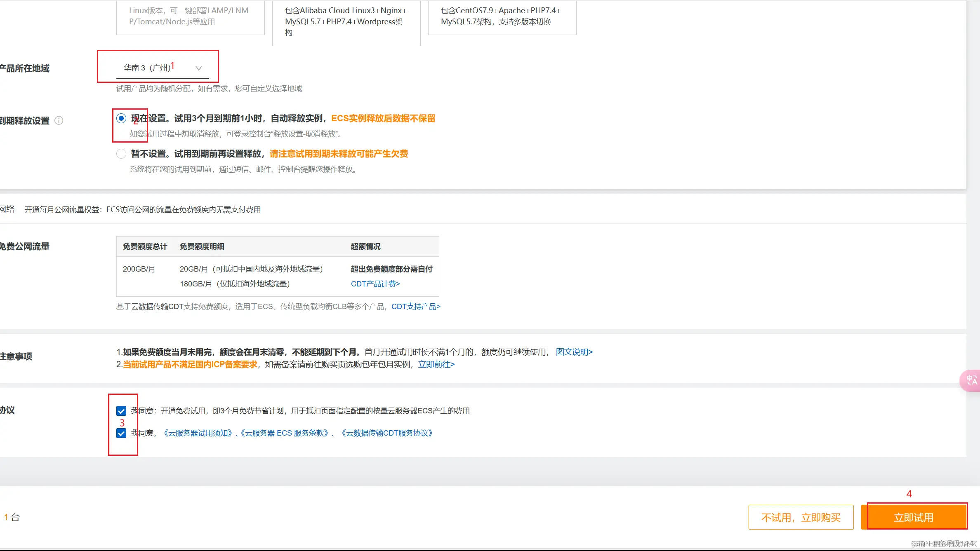Select the CentOS7.9 Apache PHP image card
Screen dimensions: 980x551
click(502, 16)
